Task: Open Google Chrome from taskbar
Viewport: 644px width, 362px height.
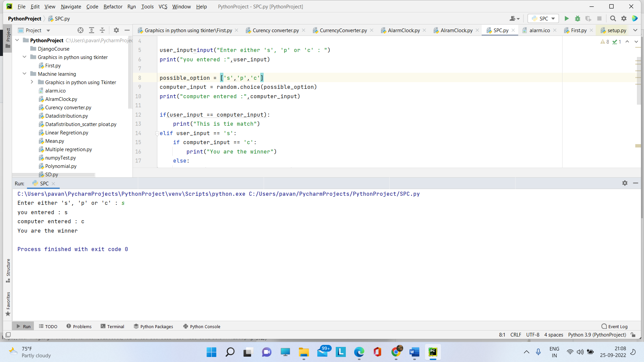Action: pyautogui.click(x=396, y=352)
